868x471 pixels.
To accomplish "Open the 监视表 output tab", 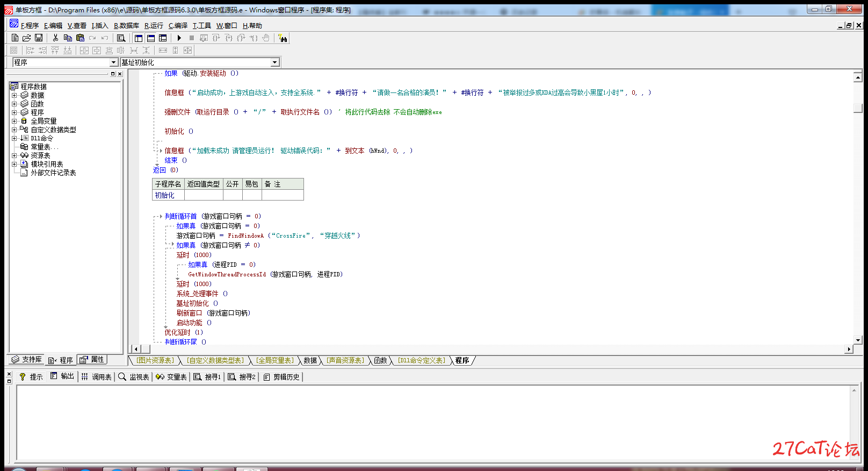I will coord(133,377).
